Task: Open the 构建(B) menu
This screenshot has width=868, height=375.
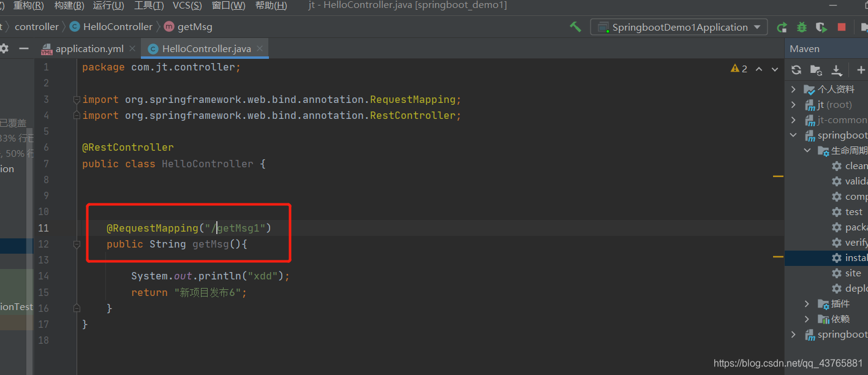Action: 69,6
